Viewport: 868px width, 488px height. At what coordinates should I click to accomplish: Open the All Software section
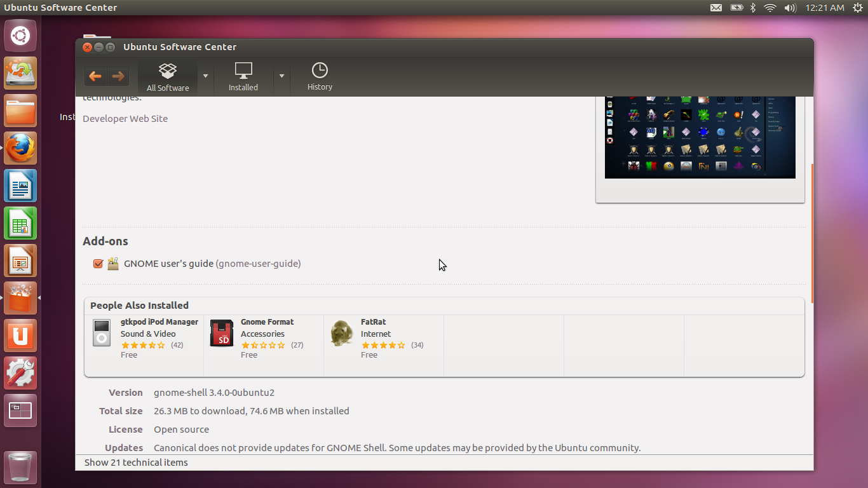pyautogui.click(x=168, y=78)
